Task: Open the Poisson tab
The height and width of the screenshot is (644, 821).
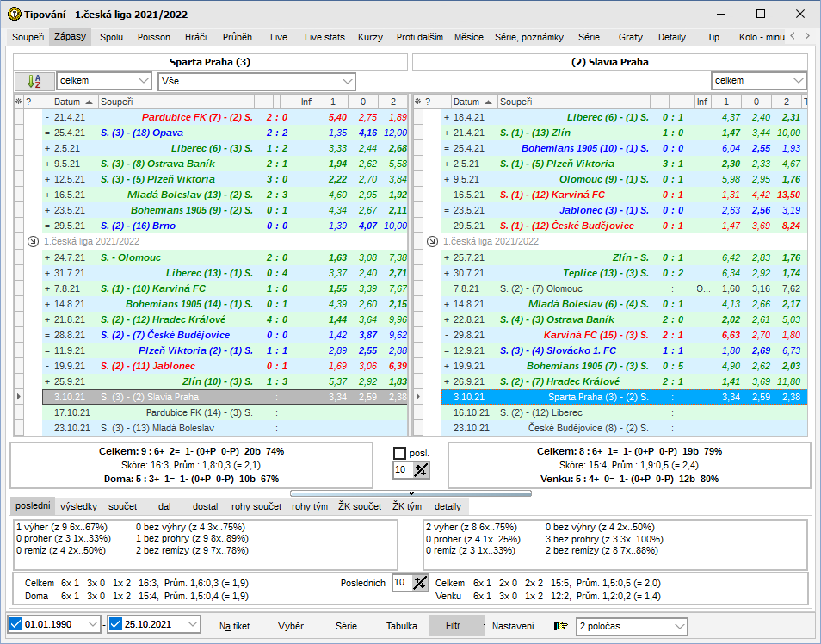Action: point(154,37)
